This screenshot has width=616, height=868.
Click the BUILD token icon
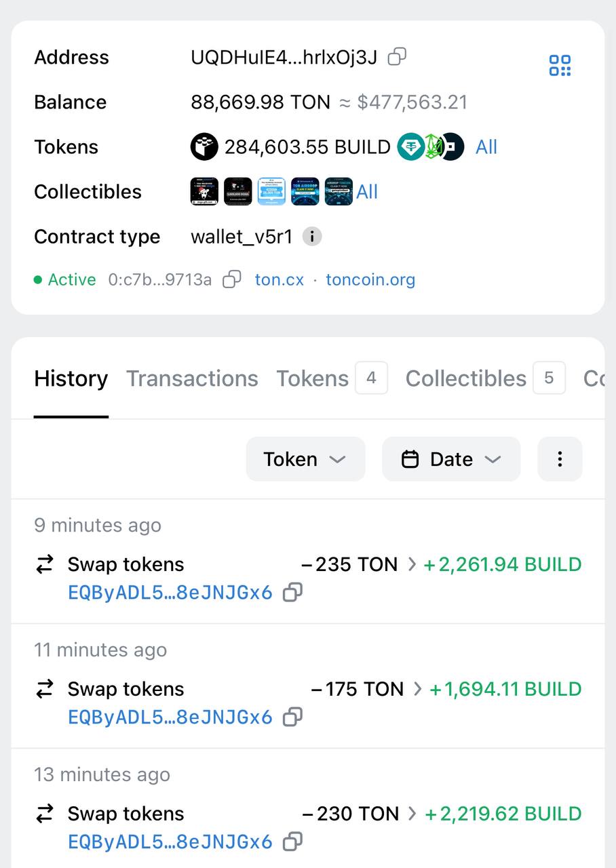(204, 146)
